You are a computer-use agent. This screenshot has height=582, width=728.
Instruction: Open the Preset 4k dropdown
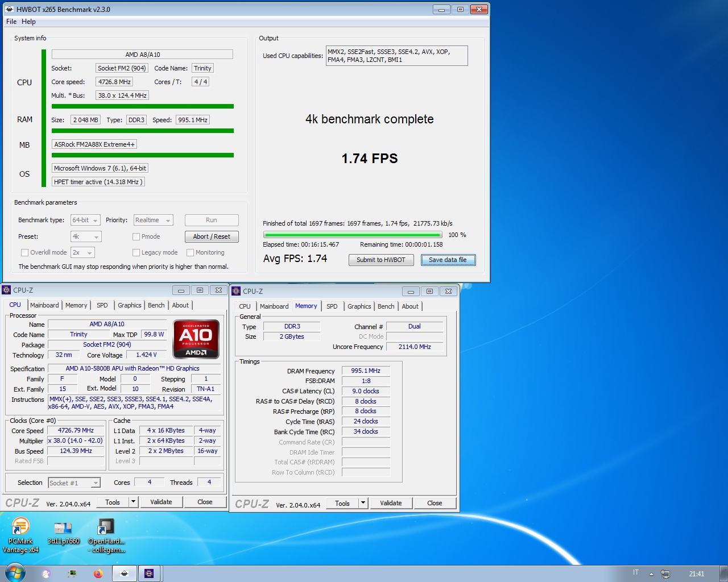click(x=85, y=236)
